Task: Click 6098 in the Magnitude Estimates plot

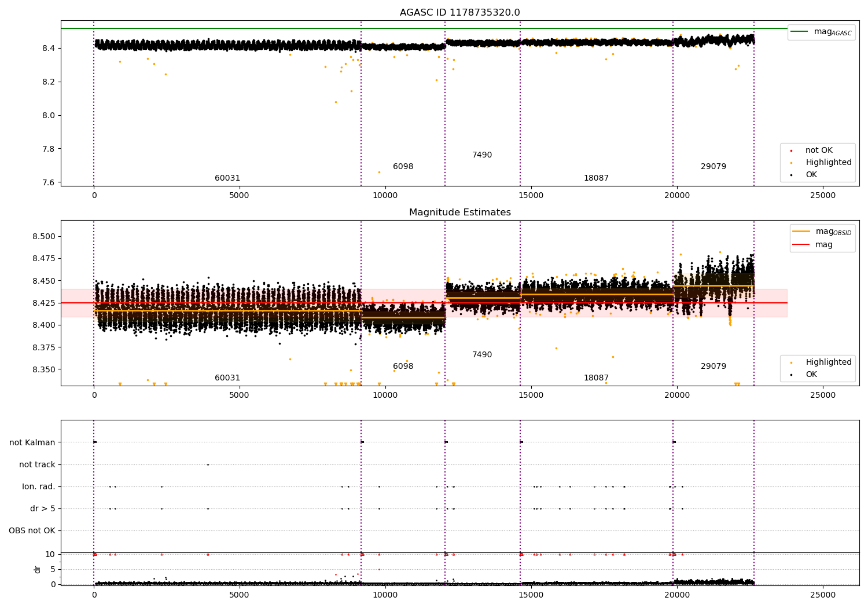Action: [403, 367]
